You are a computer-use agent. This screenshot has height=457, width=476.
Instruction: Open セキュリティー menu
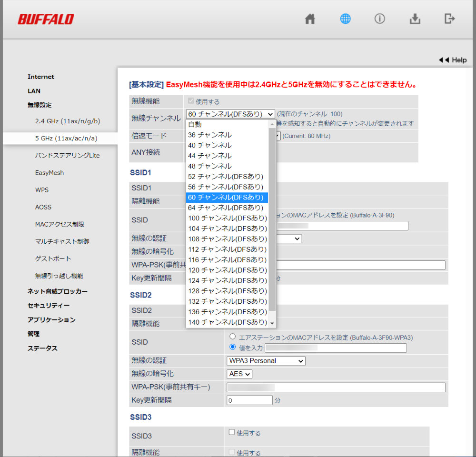48,306
